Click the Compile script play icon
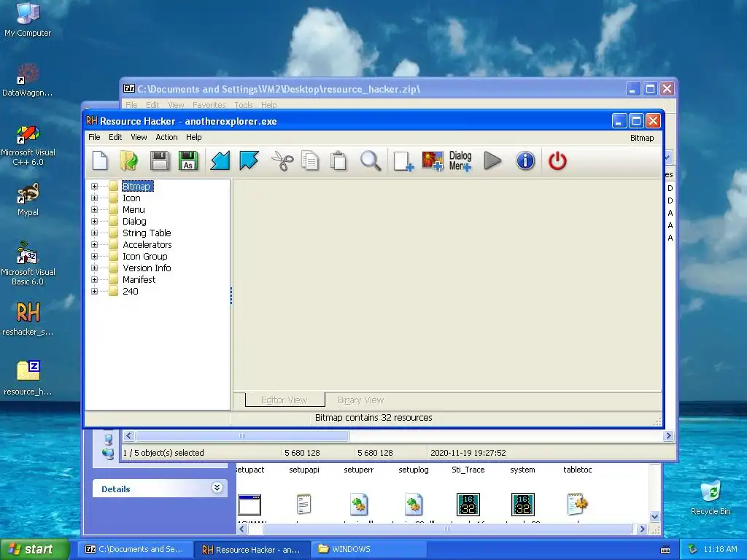Viewport: 747px width, 560px height. click(492, 161)
